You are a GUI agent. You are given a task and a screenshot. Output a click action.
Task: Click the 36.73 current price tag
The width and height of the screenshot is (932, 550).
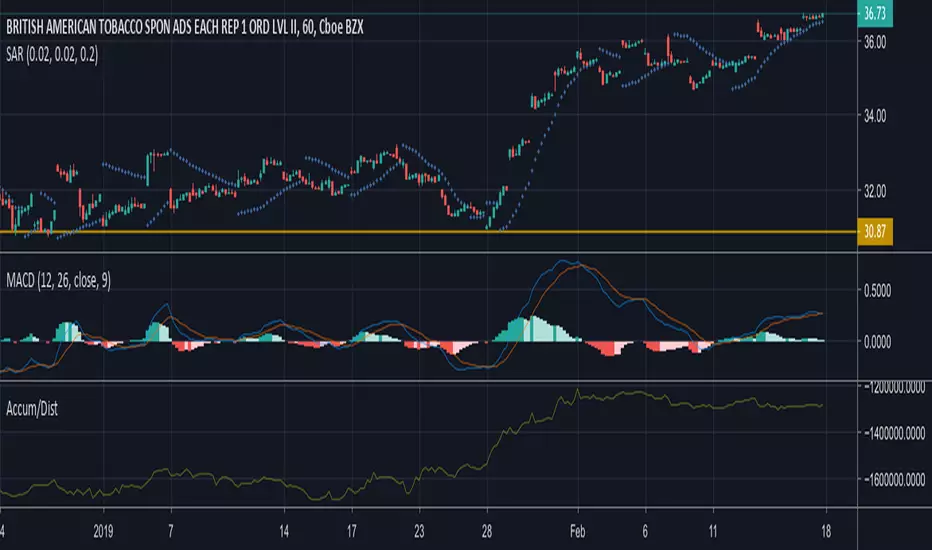pyautogui.click(x=875, y=13)
